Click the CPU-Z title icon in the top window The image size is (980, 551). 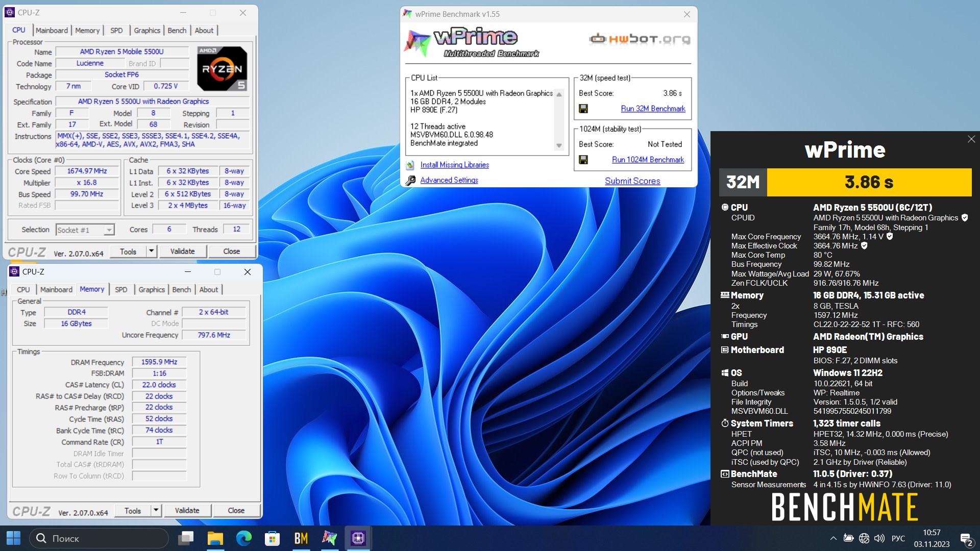(10, 12)
